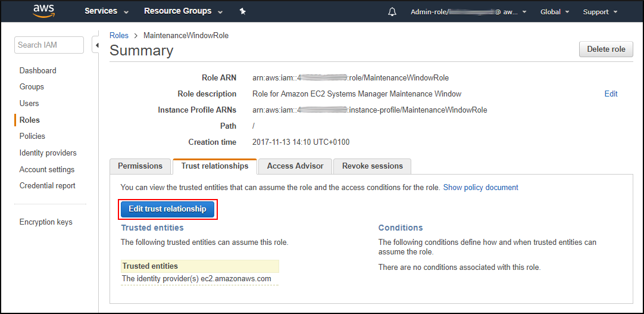Click the Role ARN value text
644x314 pixels.
pos(351,77)
